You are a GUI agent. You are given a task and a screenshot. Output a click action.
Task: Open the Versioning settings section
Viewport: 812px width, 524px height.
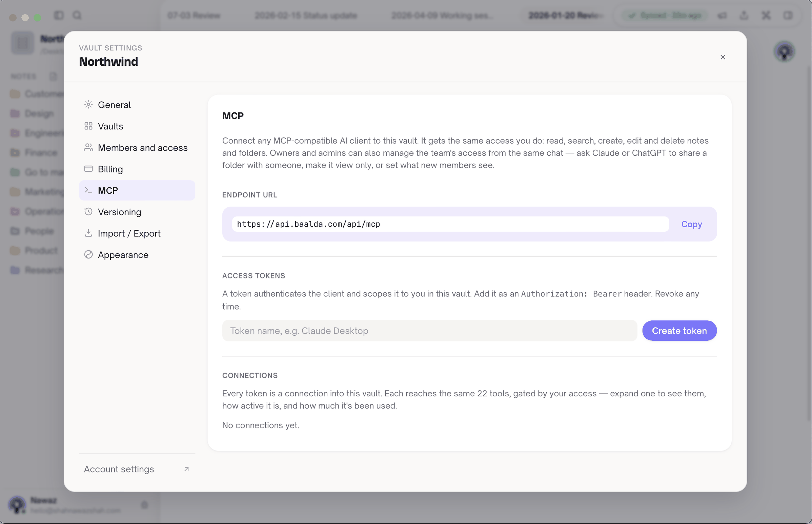[137, 212]
